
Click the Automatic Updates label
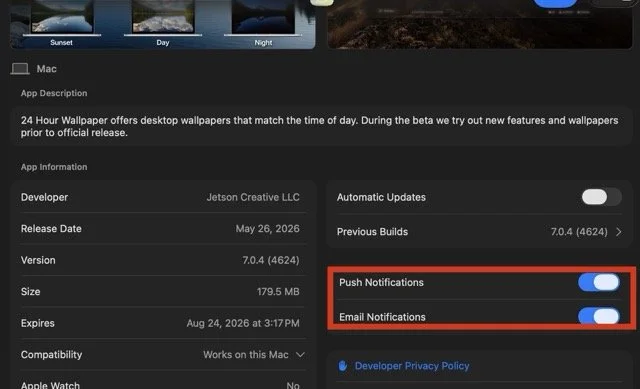tap(381, 197)
